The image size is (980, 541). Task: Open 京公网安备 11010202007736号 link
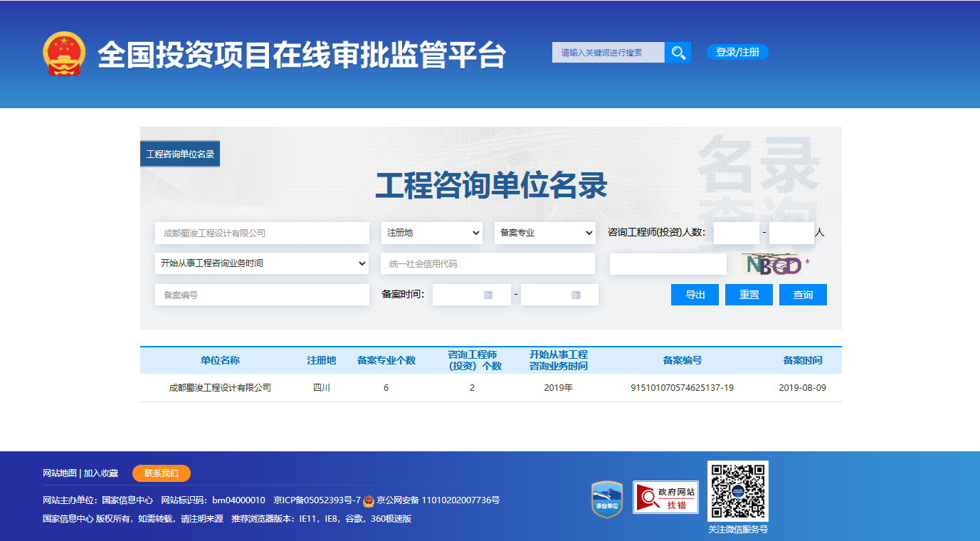[x=438, y=500]
